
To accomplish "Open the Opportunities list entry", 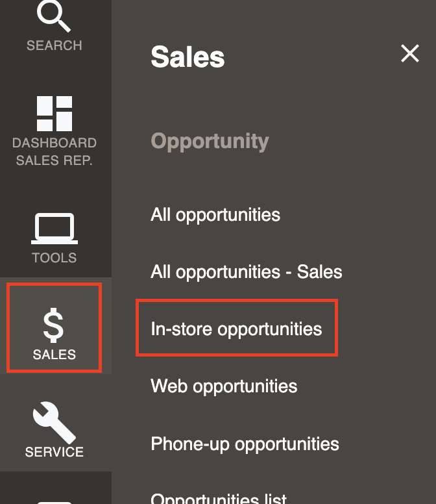I will coord(219,498).
